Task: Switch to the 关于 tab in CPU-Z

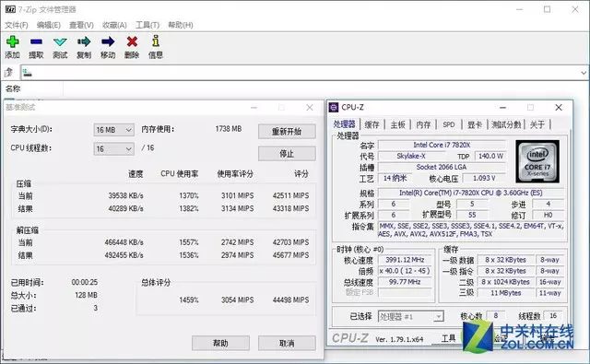Action: [x=537, y=124]
